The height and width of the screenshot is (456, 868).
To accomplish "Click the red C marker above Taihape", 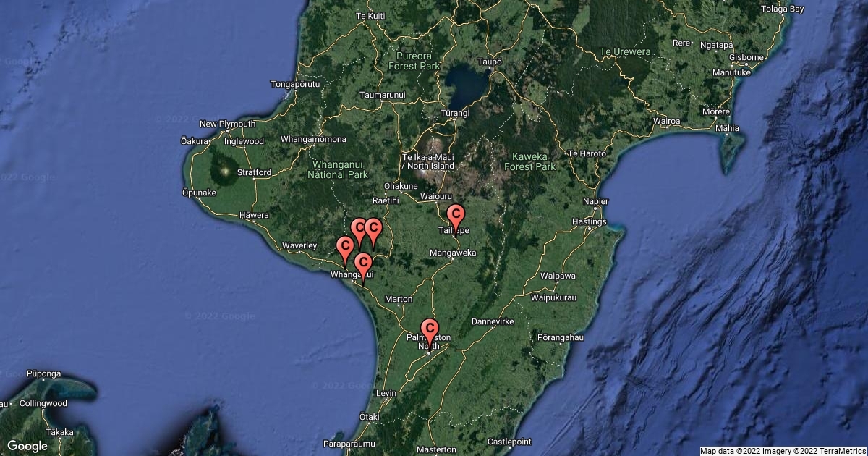I will (x=456, y=216).
